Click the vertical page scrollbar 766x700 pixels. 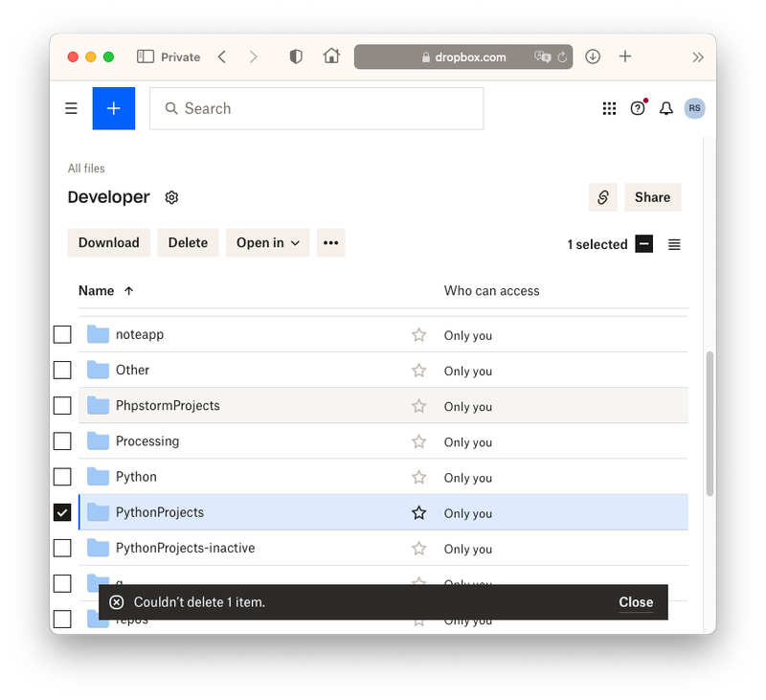pyautogui.click(x=710, y=424)
